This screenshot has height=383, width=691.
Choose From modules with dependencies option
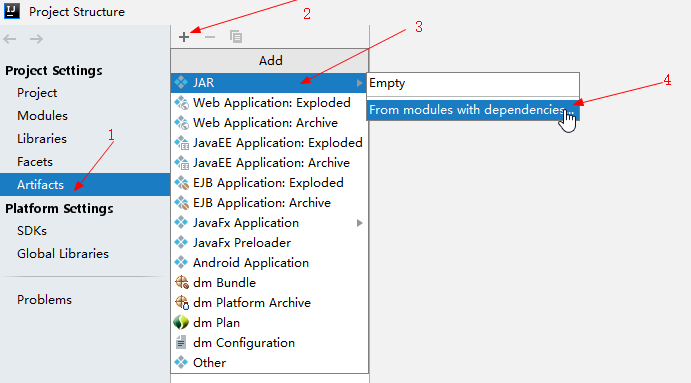point(473,110)
